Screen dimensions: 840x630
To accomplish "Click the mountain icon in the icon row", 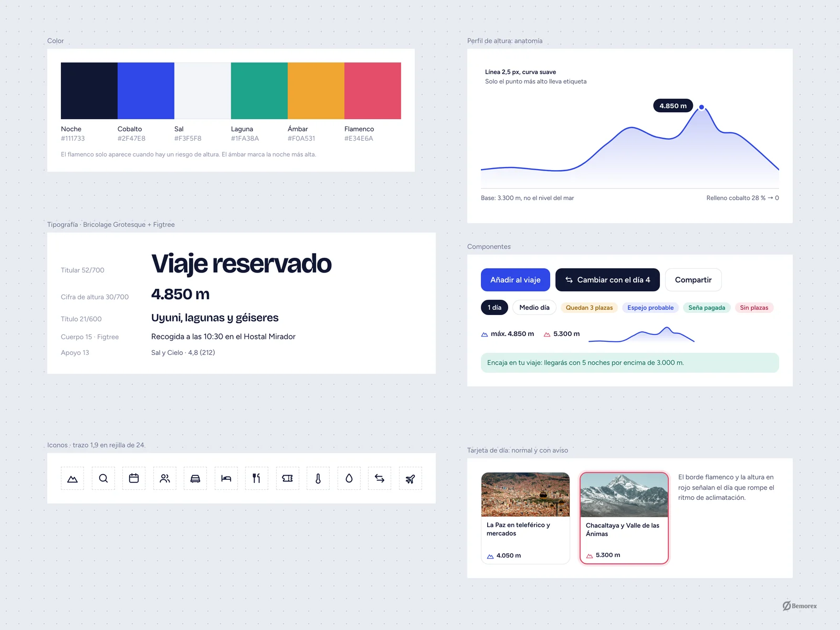I will (72, 478).
